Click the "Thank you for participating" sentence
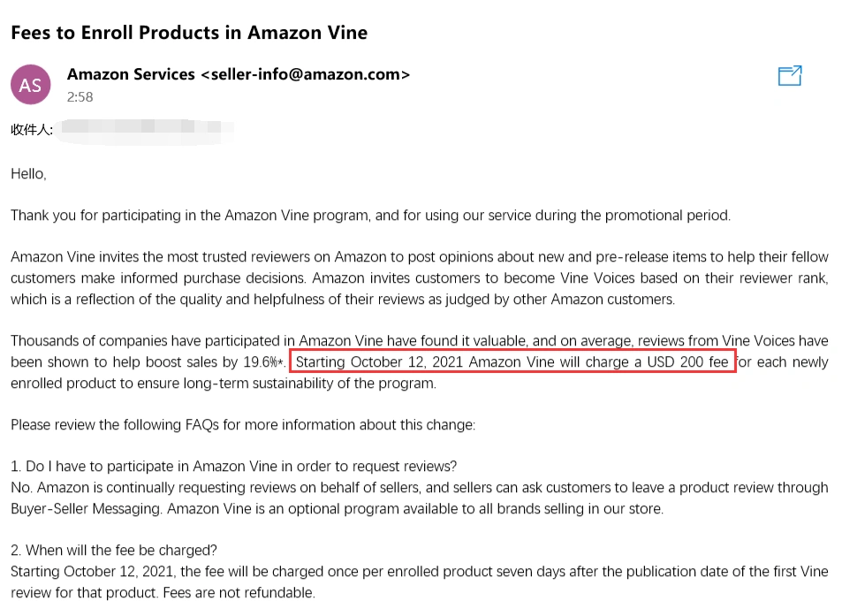842x616 pixels. 370,216
